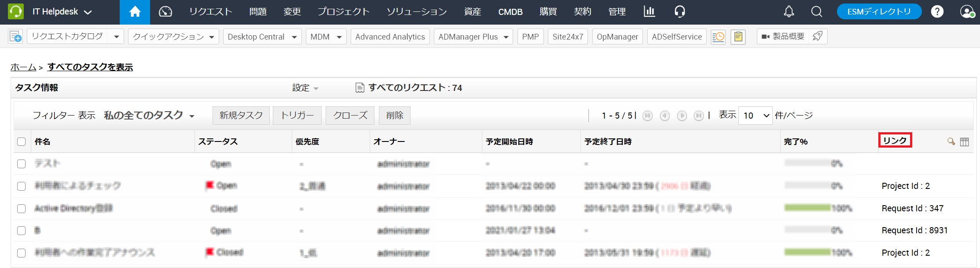Click the all requests document icon
The width and height of the screenshot is (980, 268).
360,88
